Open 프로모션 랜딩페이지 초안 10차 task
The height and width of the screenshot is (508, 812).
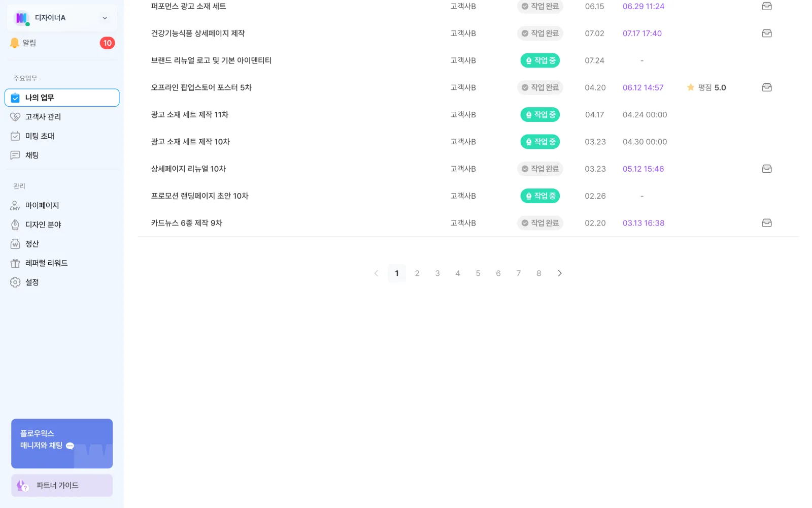(x=199, y=196)
